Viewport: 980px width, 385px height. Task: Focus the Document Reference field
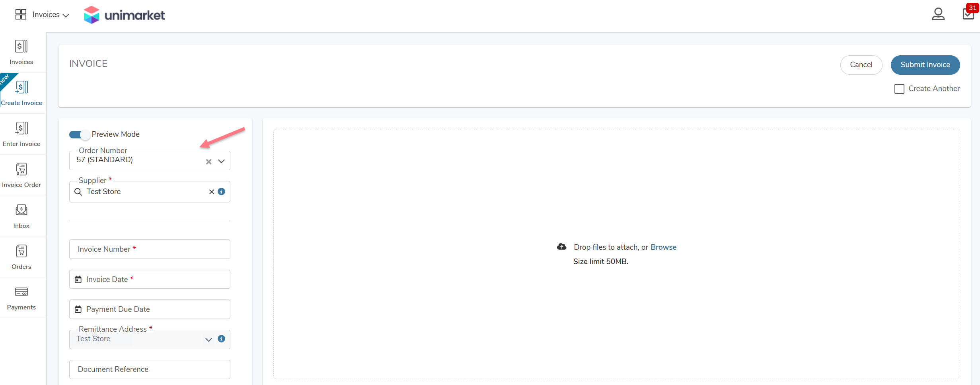(150, 369)
